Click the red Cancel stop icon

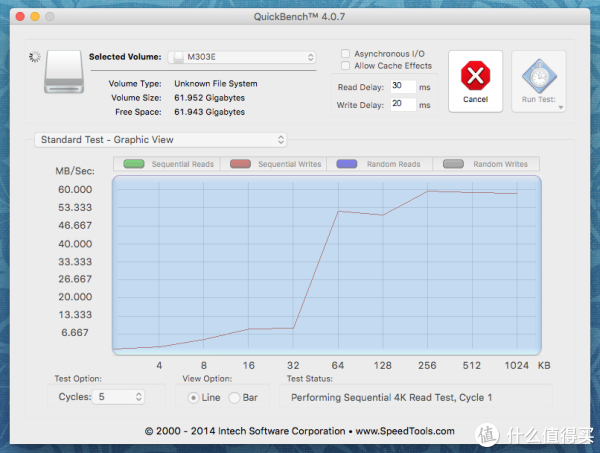click(x=475, y=75)
